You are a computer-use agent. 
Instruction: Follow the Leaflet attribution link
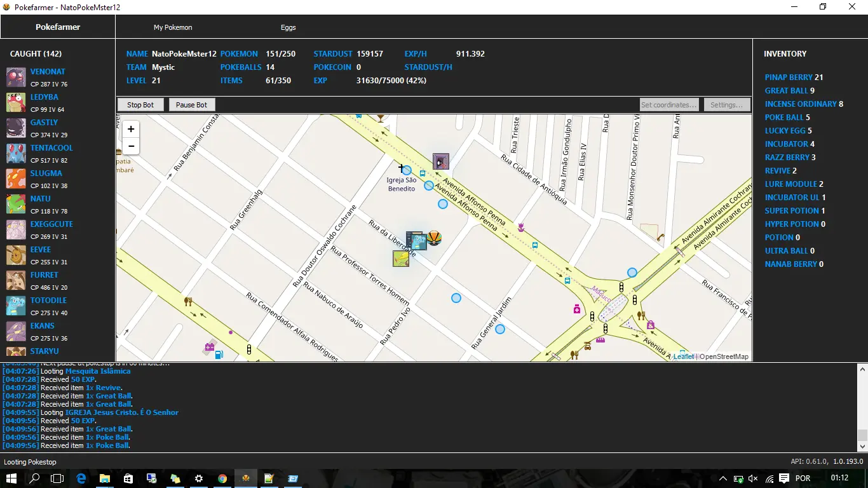684,356
